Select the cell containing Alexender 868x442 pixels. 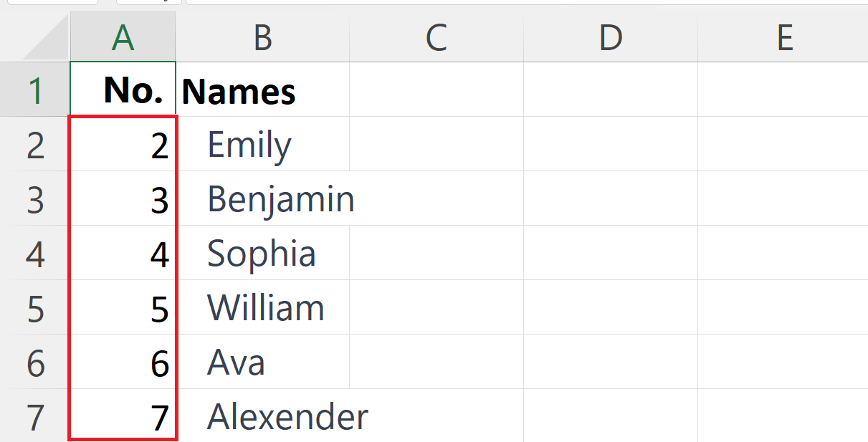(x=262, y=415)
